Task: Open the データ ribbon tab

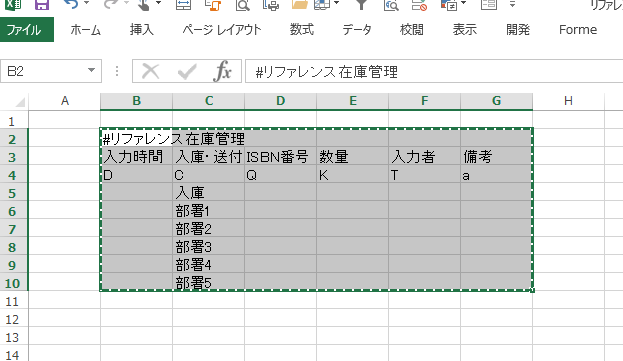Action: point(357,30)
